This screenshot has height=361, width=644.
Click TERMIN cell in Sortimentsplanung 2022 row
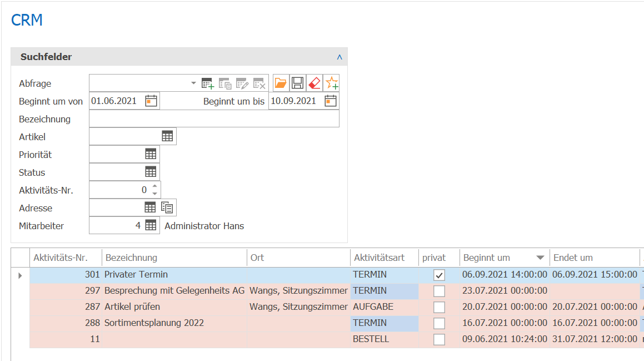click(x=385, y=323)
